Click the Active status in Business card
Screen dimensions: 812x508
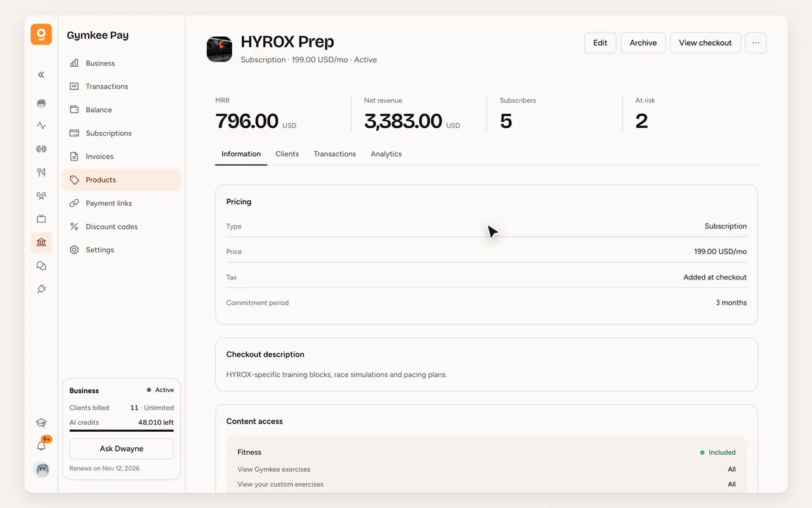(x=160, y=390)
